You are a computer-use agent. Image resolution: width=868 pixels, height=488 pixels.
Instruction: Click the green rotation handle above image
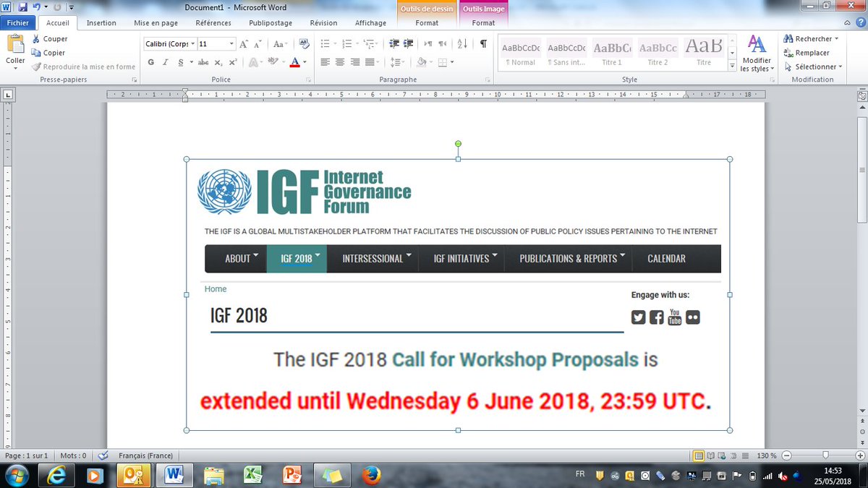point(458,145)
